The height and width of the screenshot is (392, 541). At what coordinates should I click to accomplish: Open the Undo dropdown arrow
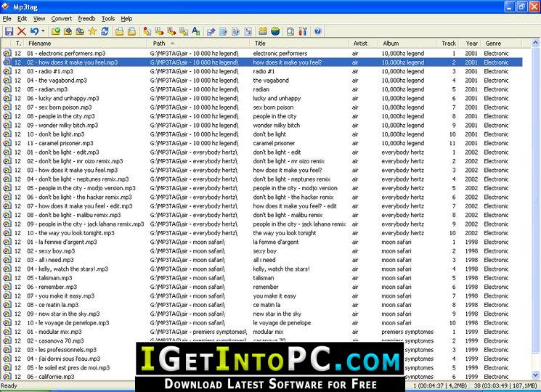click(43, 31)
